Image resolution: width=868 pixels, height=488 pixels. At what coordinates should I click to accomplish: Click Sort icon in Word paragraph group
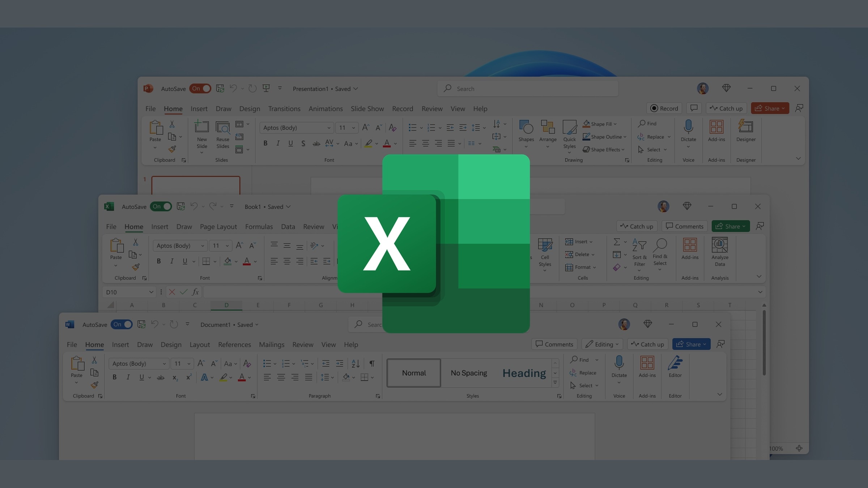356,363
